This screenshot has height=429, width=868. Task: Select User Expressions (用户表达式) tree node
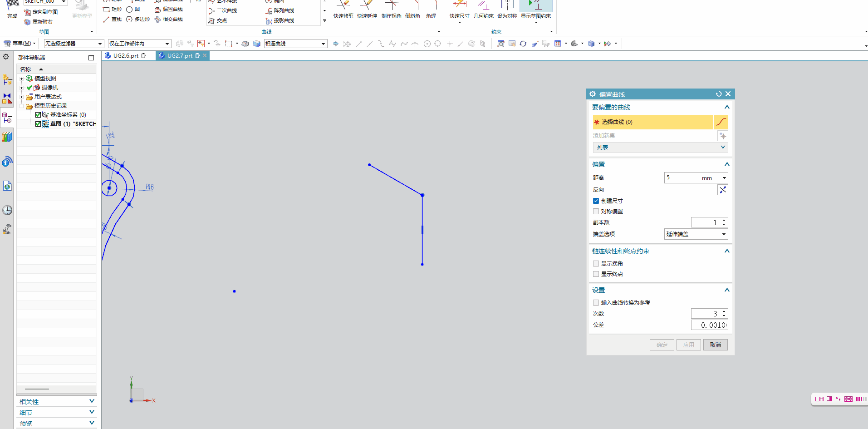[x=48, y=96]
